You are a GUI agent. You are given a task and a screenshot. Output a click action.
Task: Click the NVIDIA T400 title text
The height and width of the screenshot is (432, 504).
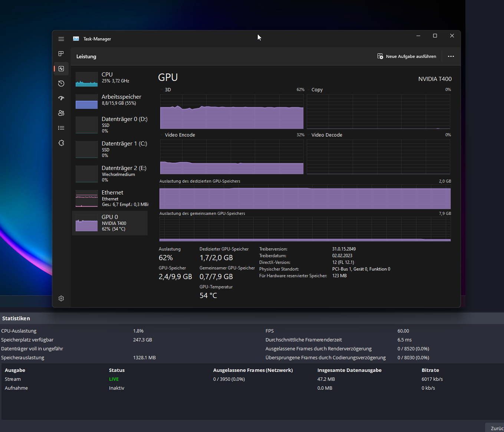(435, 79)
